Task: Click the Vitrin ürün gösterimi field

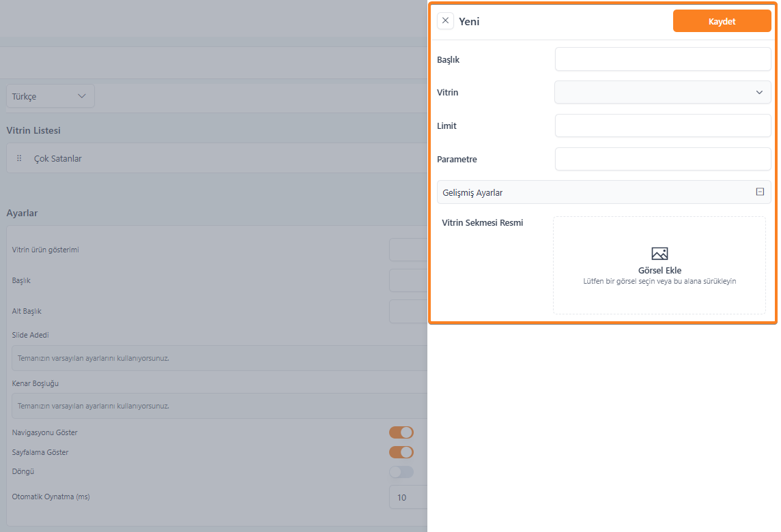Action: point(408,250)
